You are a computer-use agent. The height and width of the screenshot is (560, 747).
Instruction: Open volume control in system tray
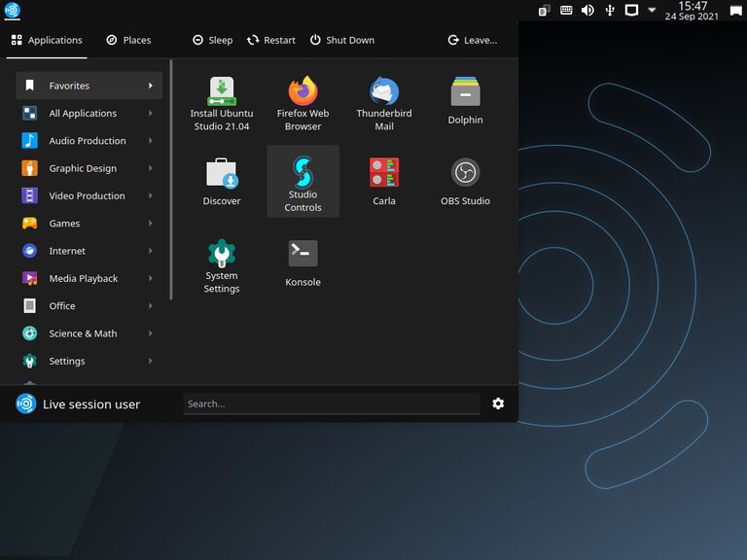point(587,10)
